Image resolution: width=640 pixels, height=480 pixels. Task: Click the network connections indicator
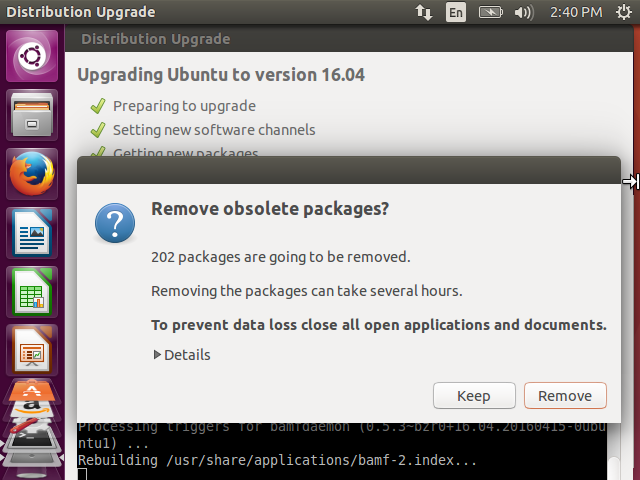[424, 12]
